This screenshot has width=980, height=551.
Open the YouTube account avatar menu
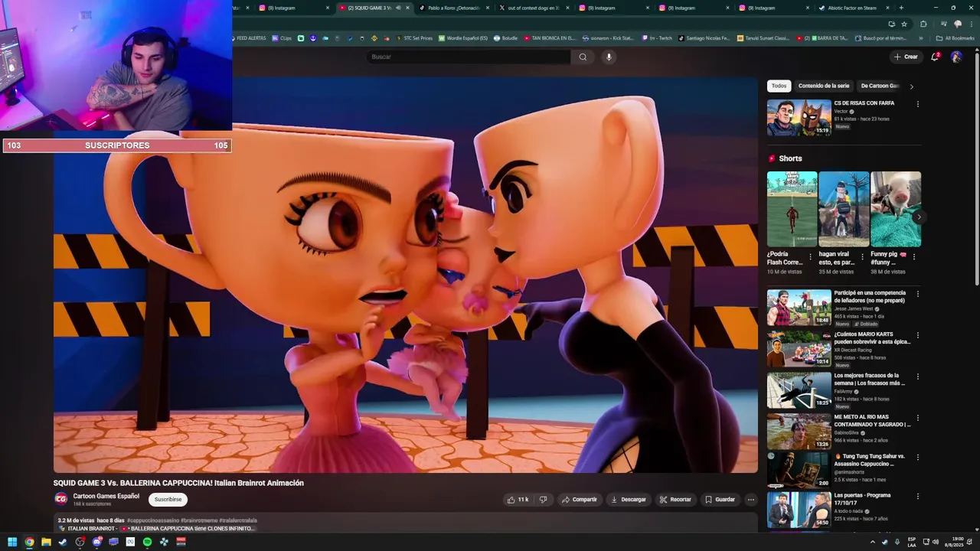956,57
